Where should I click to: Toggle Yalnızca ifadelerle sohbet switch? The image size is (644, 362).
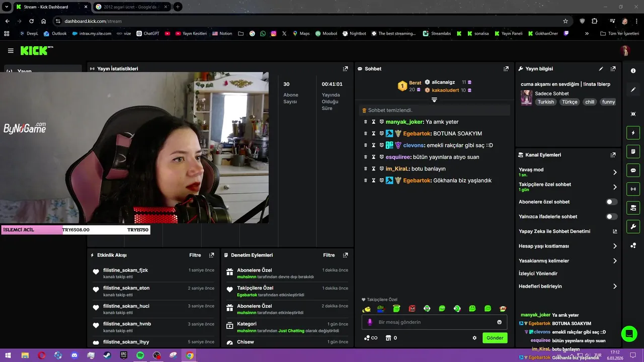(611, 217)
